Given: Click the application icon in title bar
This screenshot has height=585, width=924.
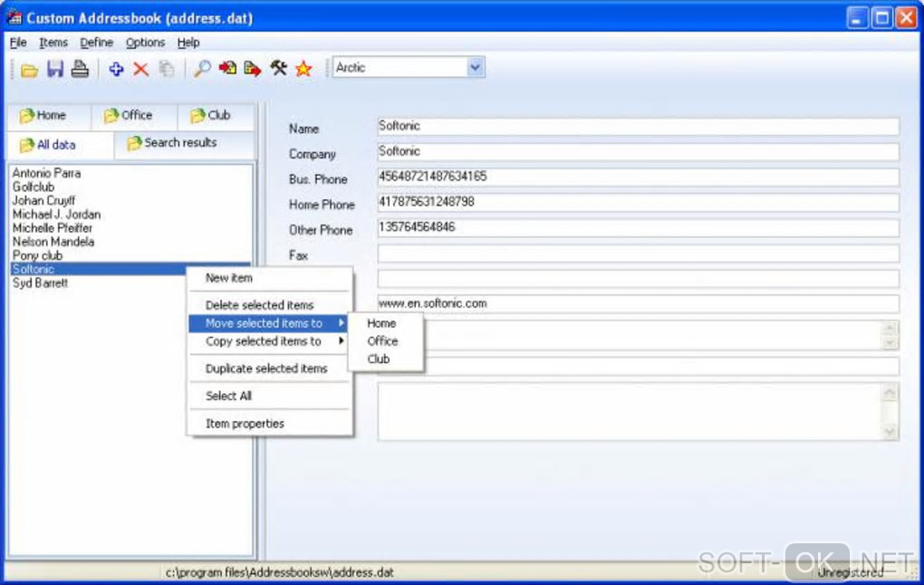Looking at the screenshot, I should pos(14,18).
